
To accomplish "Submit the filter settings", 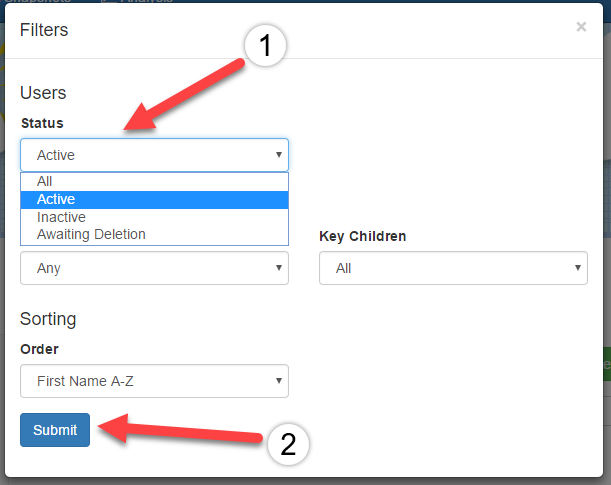I will coord(55,430).
